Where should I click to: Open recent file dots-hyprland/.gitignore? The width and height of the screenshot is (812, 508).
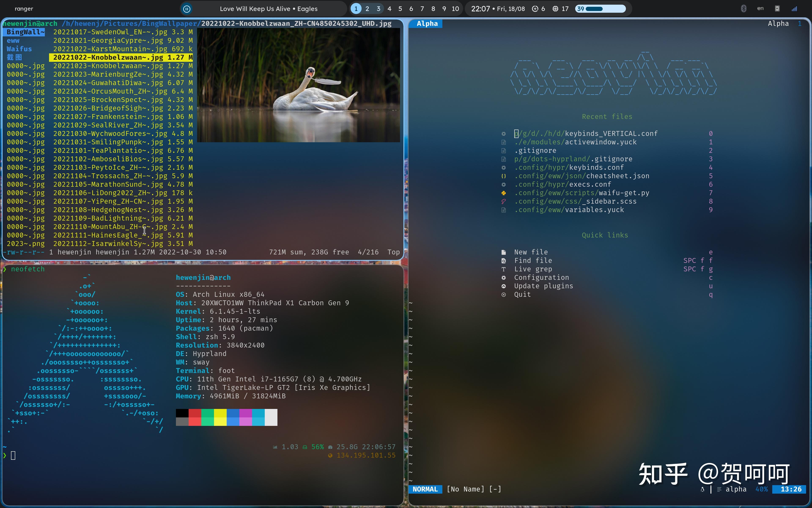pyautogui.click(x=573, y=159)
